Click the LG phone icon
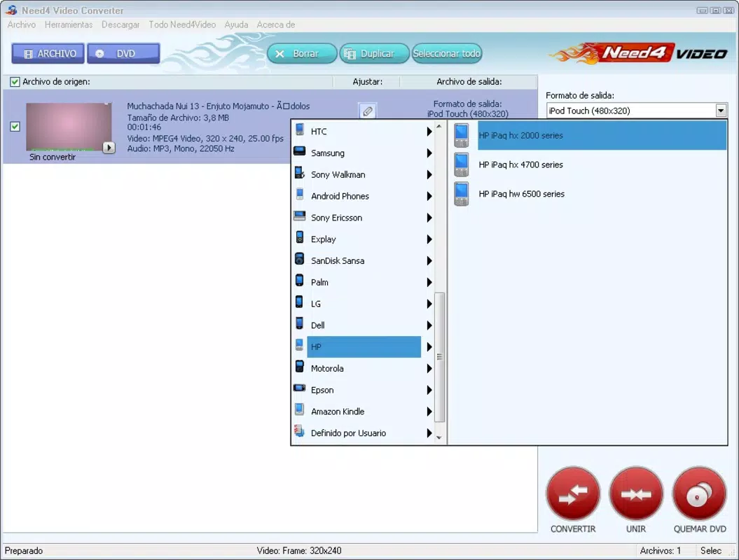739x560 pixels. pos(300,303)
